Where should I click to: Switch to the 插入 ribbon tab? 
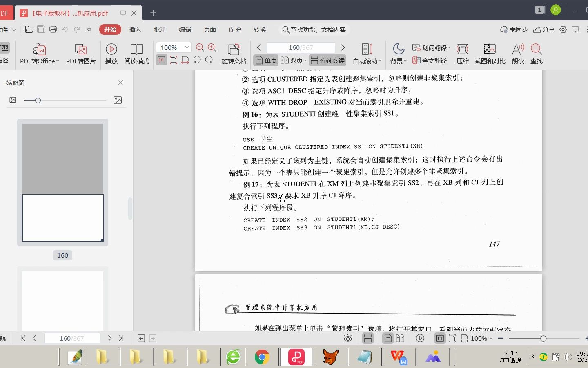(135, 29)
